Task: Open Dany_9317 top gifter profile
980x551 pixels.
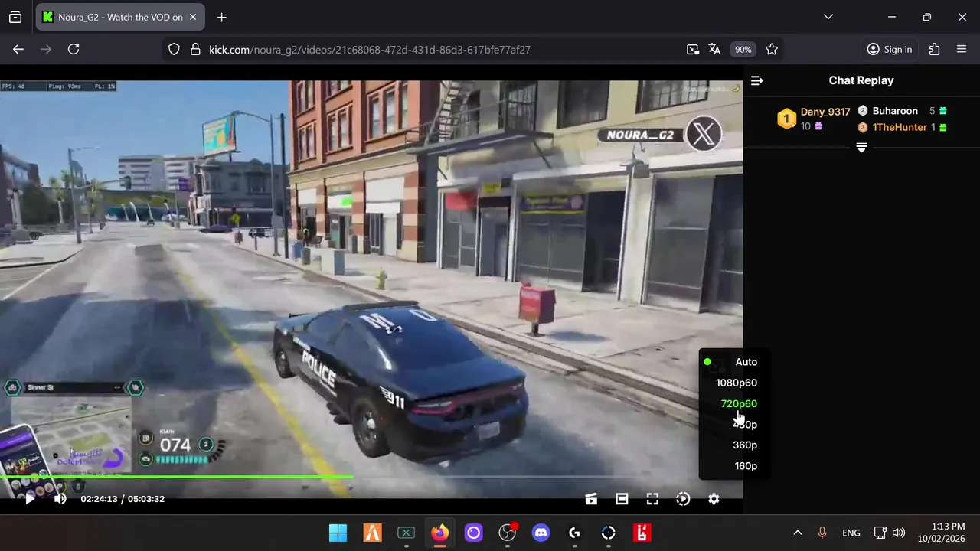Action: pyautogui.click(x=825, y=112)
